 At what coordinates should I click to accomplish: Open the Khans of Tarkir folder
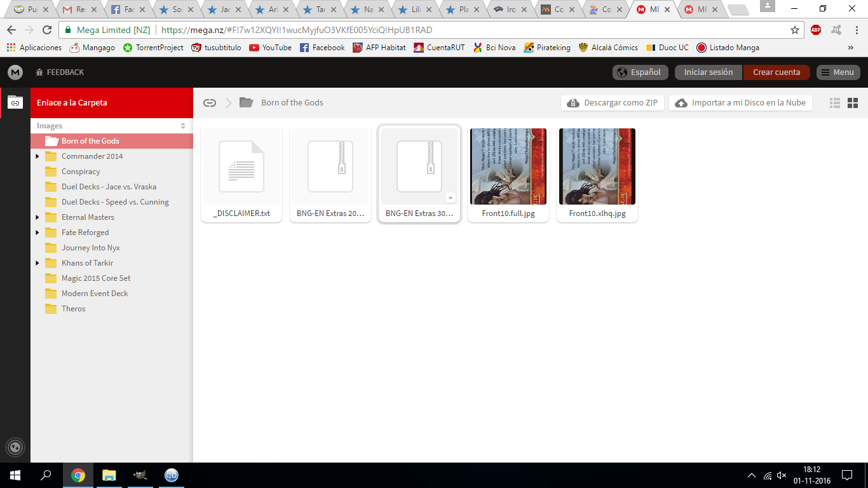click(87, 263)
